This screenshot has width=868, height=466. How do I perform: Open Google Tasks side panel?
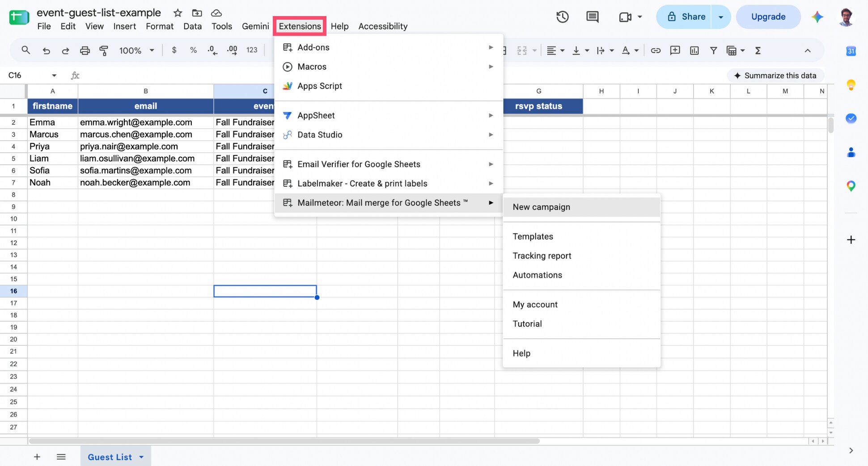[851, 118]
